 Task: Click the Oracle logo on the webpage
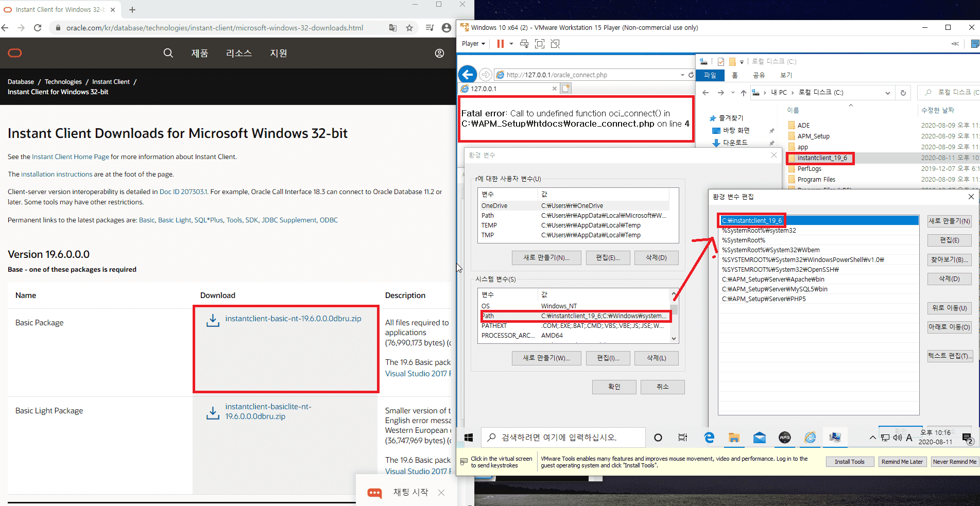click(x=15, y=53)
